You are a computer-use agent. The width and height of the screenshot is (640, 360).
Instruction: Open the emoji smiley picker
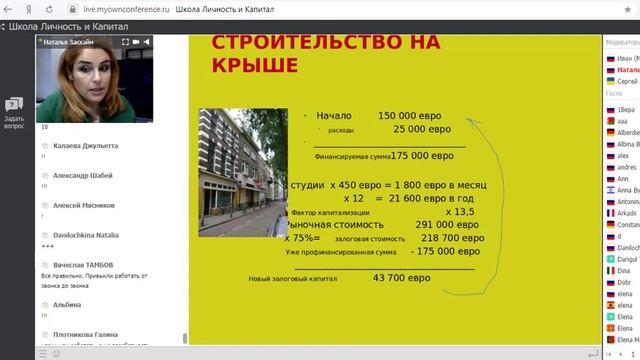pos(57,353)
